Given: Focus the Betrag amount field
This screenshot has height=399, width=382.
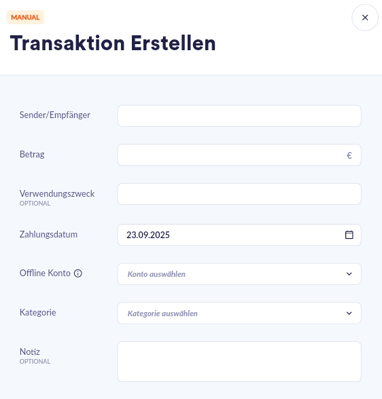Looking at the screenshot, I should point(239,155).
